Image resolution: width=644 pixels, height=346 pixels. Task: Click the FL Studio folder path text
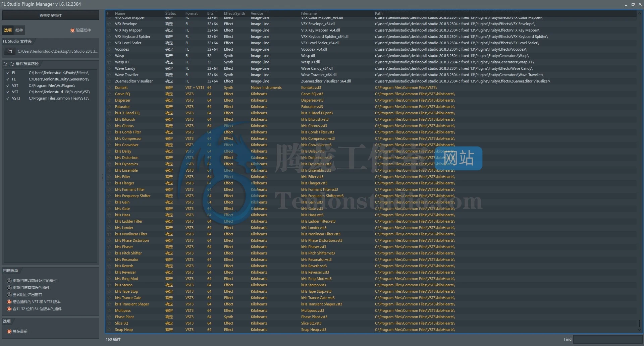click(57, 51)
